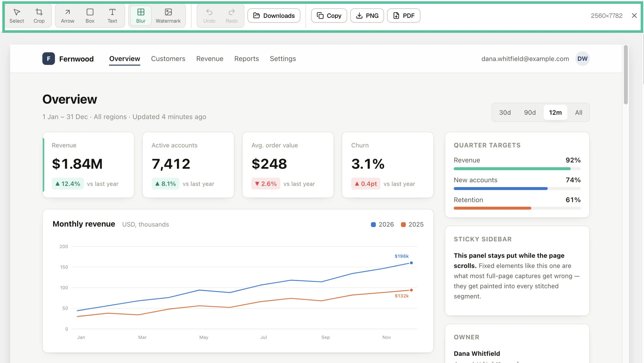Click the 2026 line end point
Viewport: 644px width, 363px height.
pyautogui.click(x=411, y=263)
